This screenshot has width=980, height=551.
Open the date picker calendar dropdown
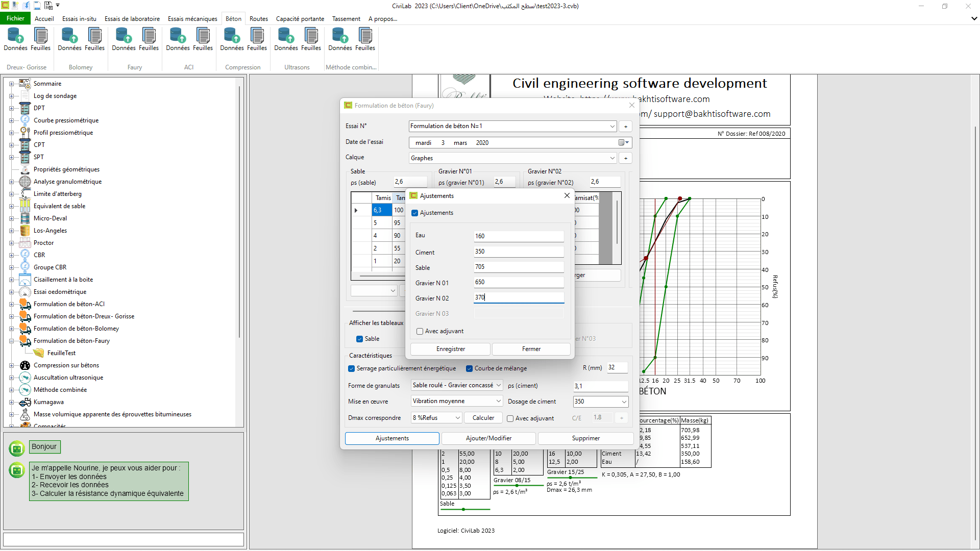[x=624, y=143]
